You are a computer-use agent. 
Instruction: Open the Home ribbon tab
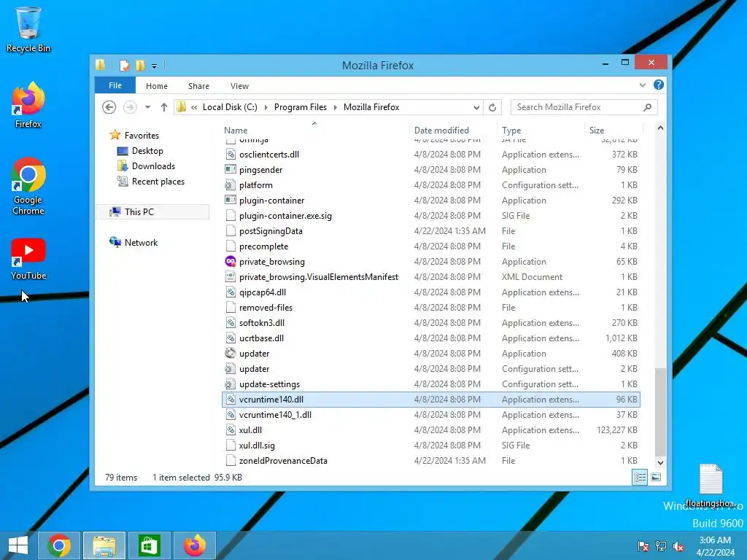pyautogui.click(x=157, y=86)
